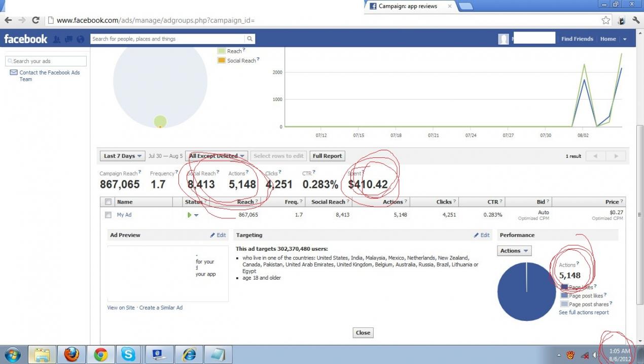Launch Firefox from the taskbar

click(x=71, y=354)
